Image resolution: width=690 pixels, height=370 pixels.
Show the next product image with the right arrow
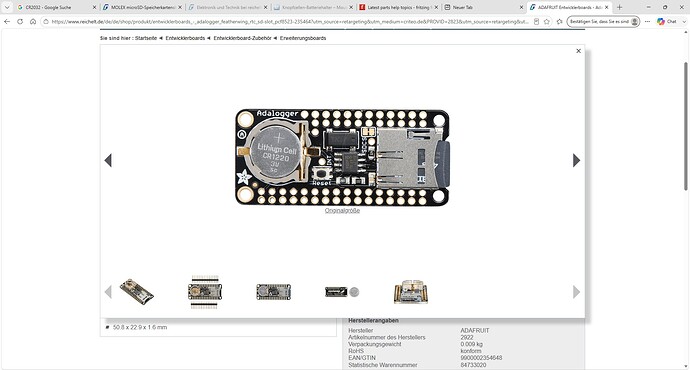tap(576, 161)
